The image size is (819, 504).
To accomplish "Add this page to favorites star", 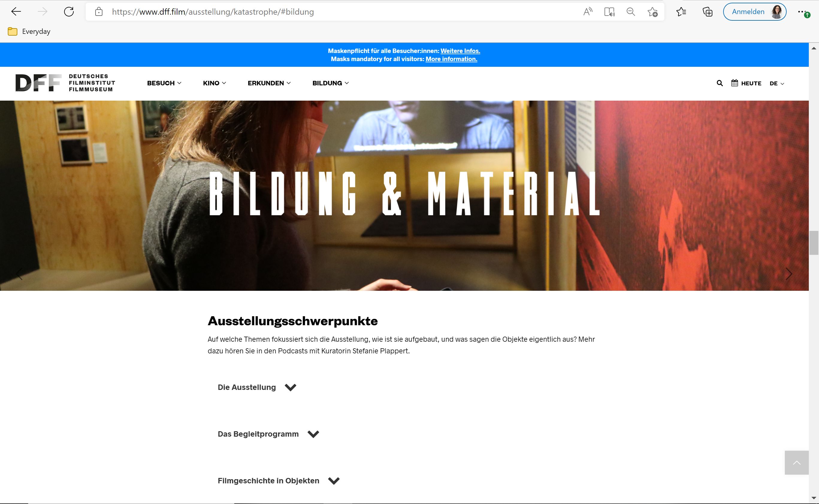I will tap(652, 12).
